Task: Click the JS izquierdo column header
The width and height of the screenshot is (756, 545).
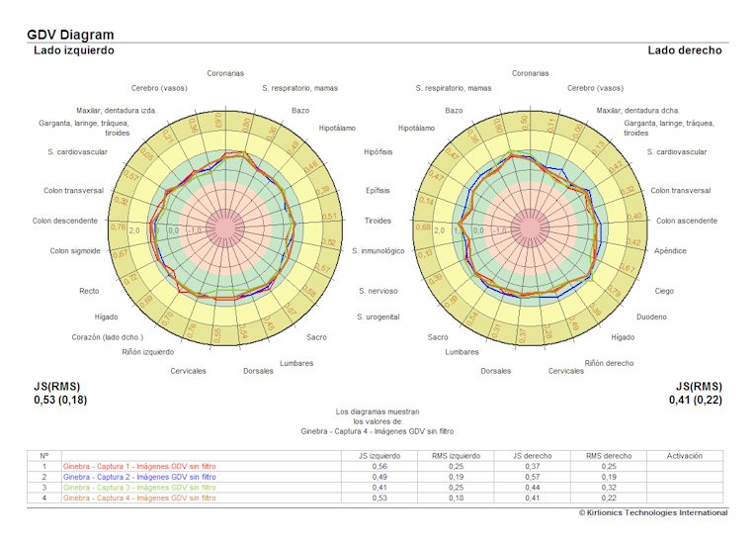Action: click(x=378, y=455)
